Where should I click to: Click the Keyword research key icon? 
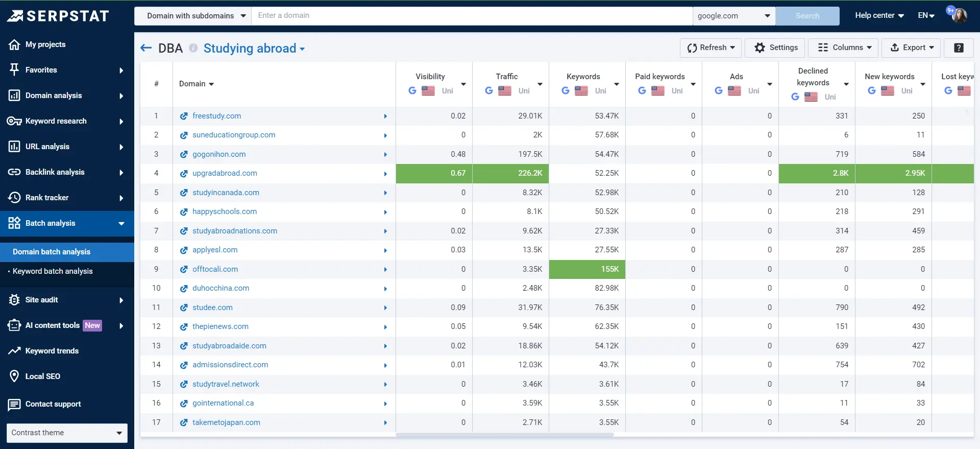[14, 121]
